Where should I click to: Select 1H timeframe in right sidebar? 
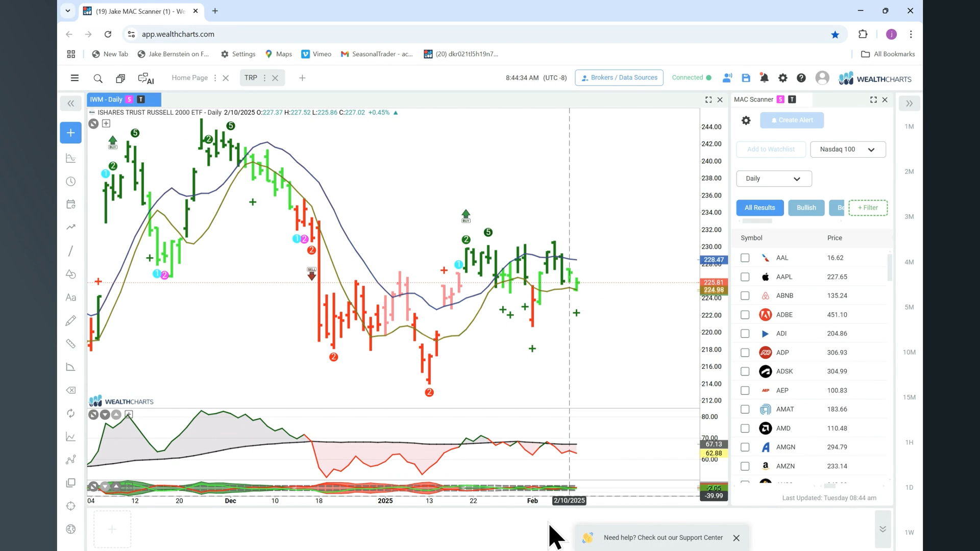pos(909,442)
